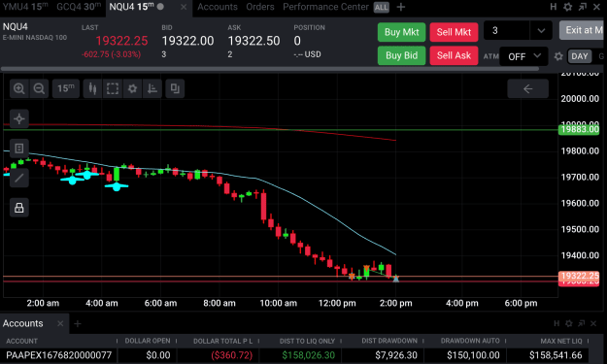The width and height of the screenshot is (607, 364).
Task: Click the H icon in top module header
Action: (x=554, y=7)
